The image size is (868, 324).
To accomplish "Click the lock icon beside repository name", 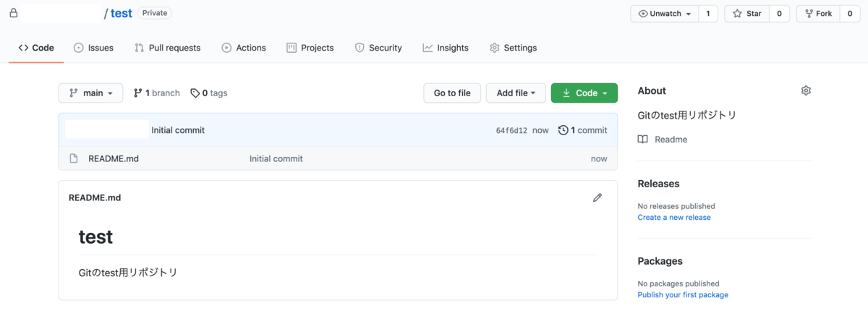I will (x=13, y=13).
